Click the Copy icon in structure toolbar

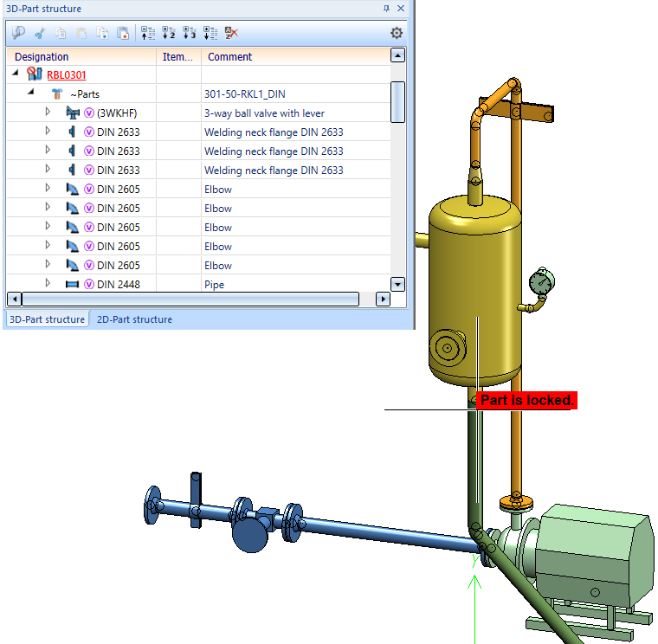pyautogui.click(x=61, y=33)
